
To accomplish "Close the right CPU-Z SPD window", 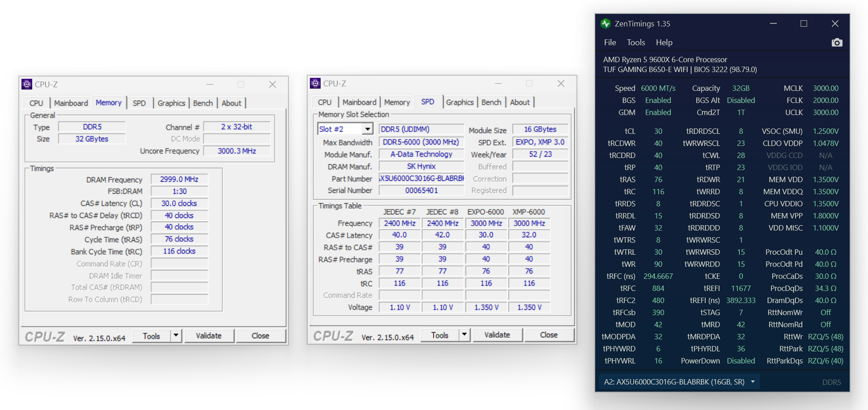I will (x=561, y=84).
